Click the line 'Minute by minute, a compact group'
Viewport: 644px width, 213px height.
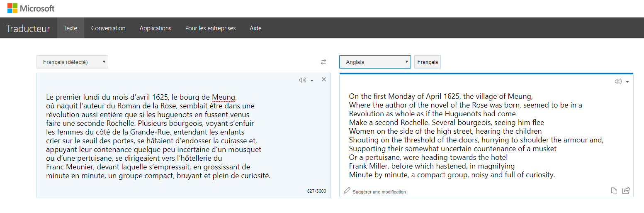[452, 175]
